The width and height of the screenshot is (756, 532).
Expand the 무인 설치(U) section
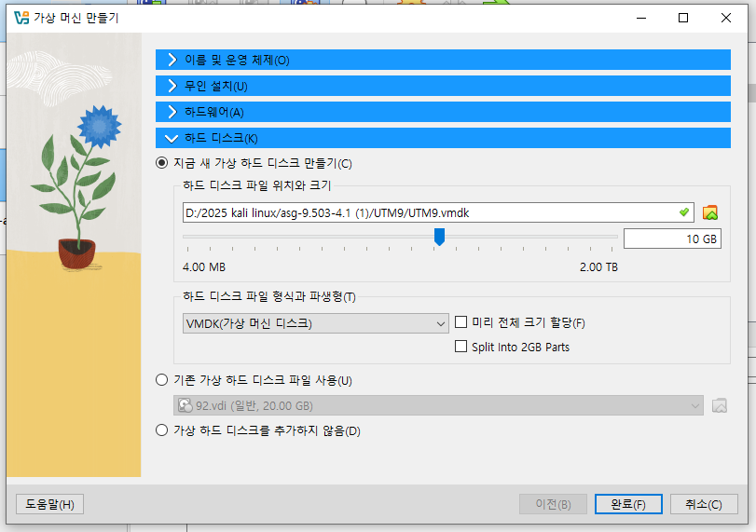(443, 86)
